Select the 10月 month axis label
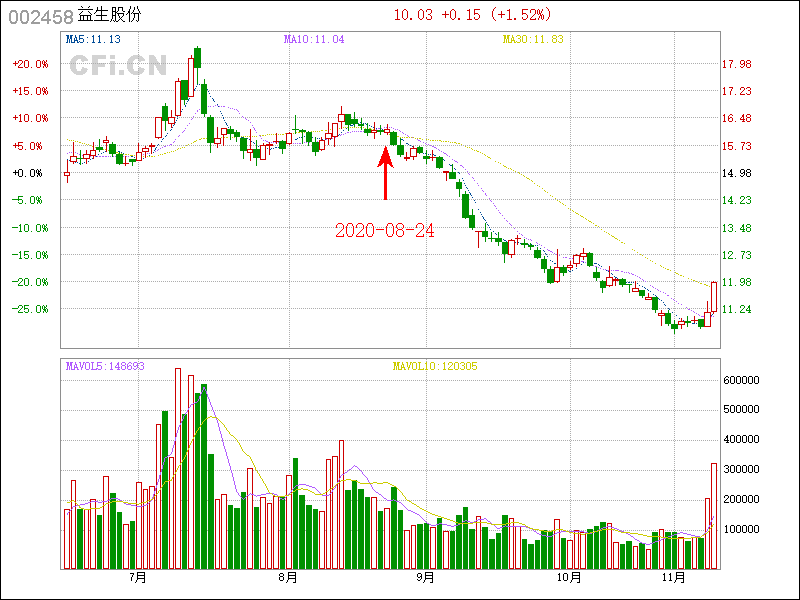The width and height of the screenshot is (800, 600). (x=568, y=577)
